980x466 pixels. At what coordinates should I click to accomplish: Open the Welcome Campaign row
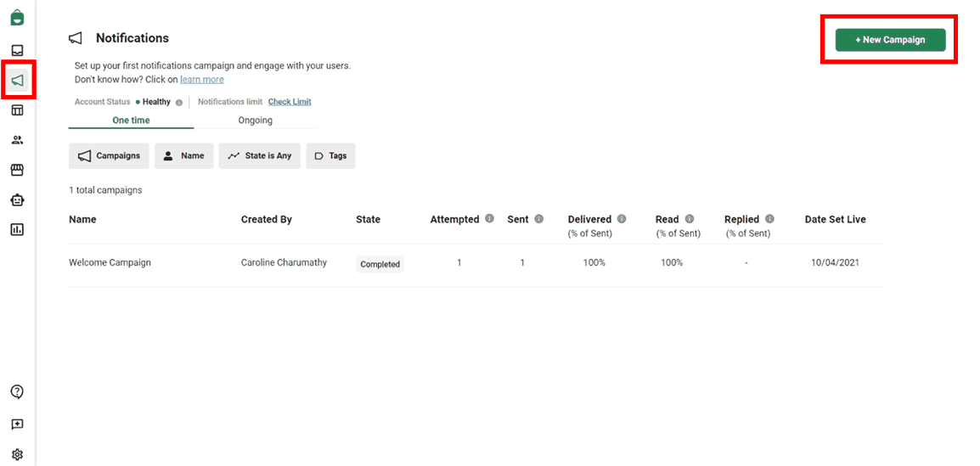(110, 263)
